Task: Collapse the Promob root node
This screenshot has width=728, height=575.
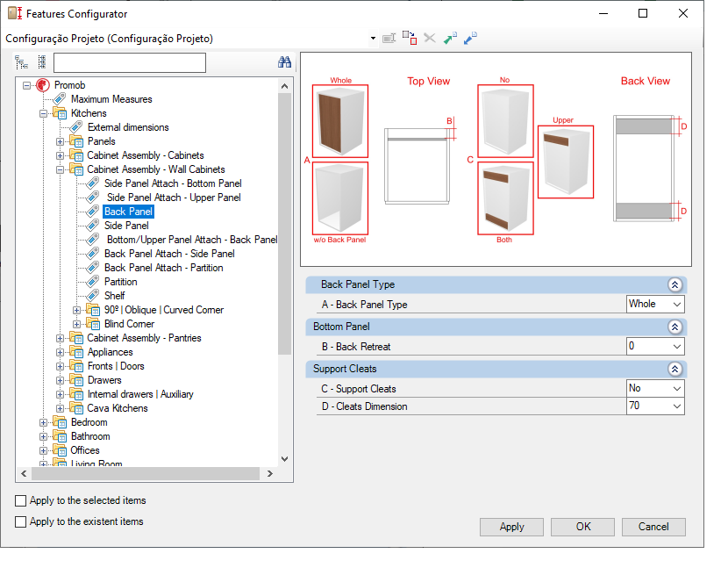Action: point(26,85)
